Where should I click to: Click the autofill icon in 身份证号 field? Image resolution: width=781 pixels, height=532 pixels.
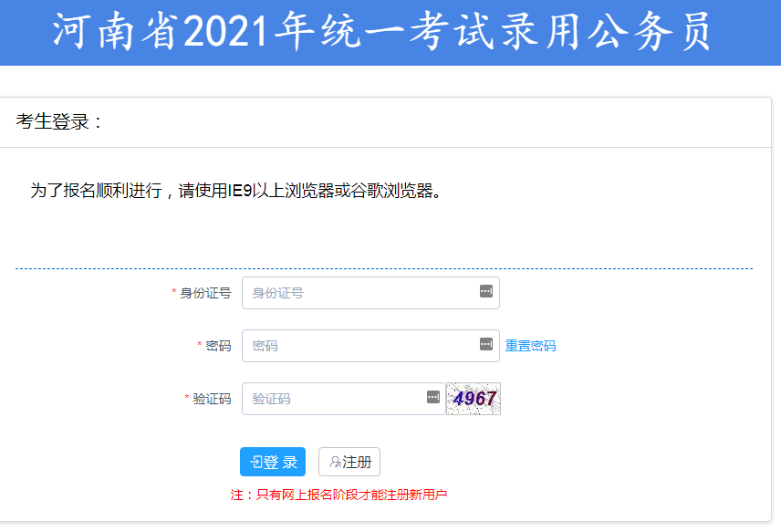click(x=485, y=291)
